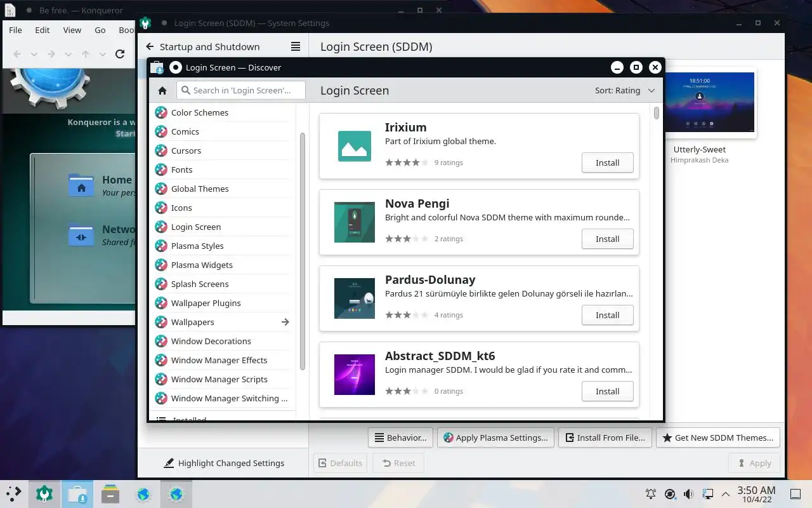Viewport: 812px width, 508px height.
Task: Focus the Search in 'Login Screen' field
Action: [241, 90]
